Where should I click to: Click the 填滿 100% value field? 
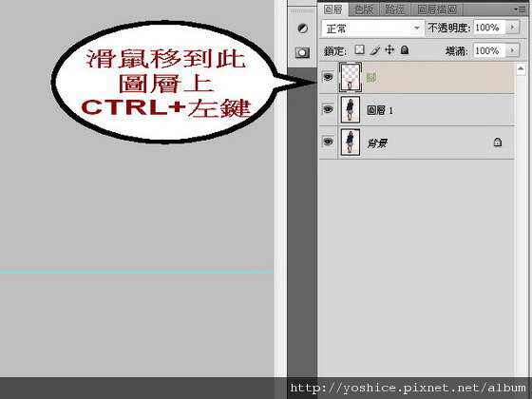pos(489,50)
